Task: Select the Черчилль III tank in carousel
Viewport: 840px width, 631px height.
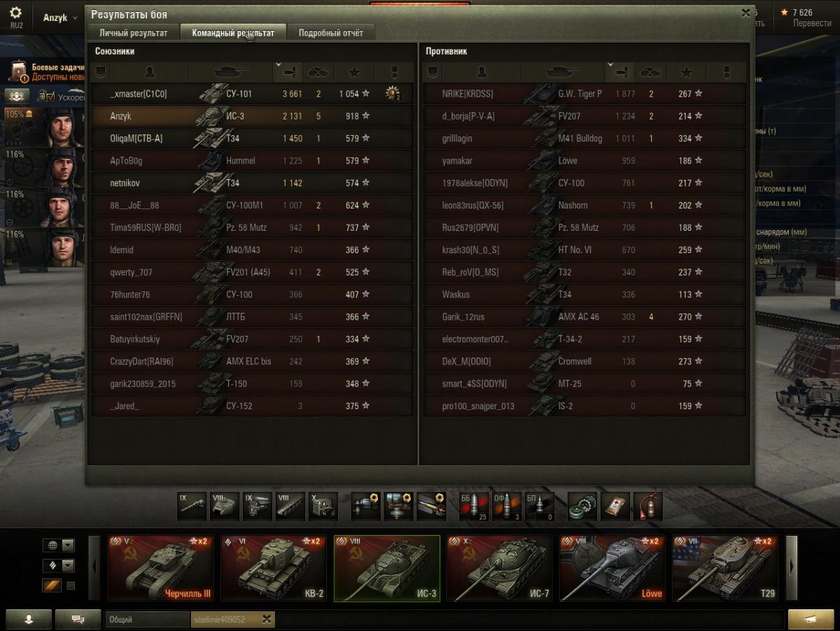Action: pos(161,568)
